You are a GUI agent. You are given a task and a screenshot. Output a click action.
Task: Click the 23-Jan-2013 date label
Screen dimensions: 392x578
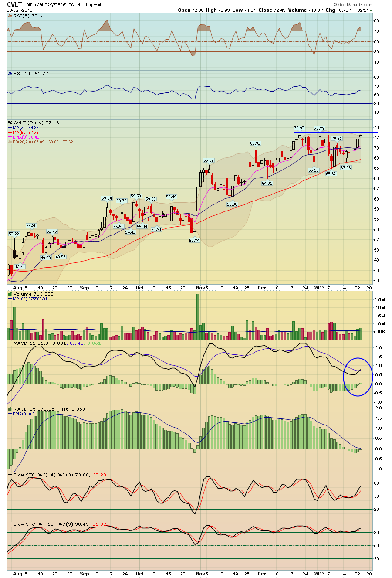(19, 10)
